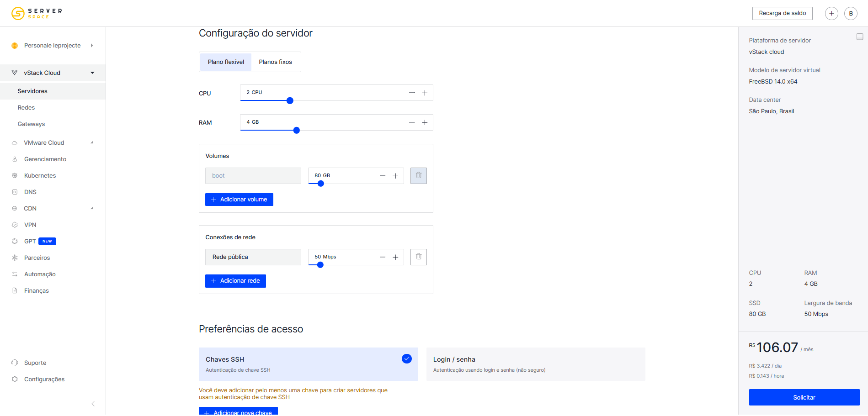The height and width of the screenshot is (416, 868).
Task: Decrease boot volume size with minus
Action: pos(383,176)
